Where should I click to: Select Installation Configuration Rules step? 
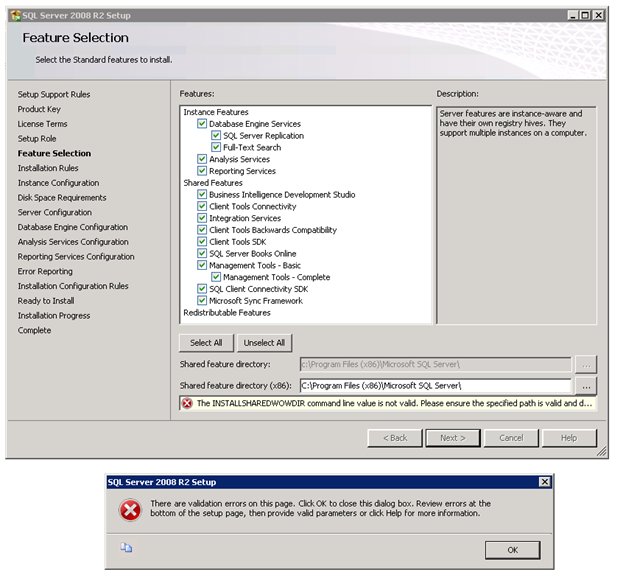pyautogui.click(x=73, y=286)
